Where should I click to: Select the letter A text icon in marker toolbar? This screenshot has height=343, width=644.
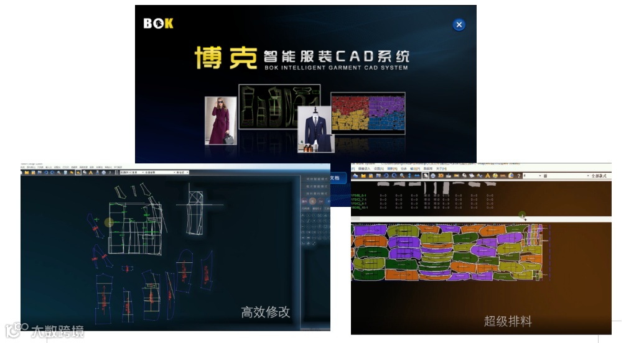488,176
